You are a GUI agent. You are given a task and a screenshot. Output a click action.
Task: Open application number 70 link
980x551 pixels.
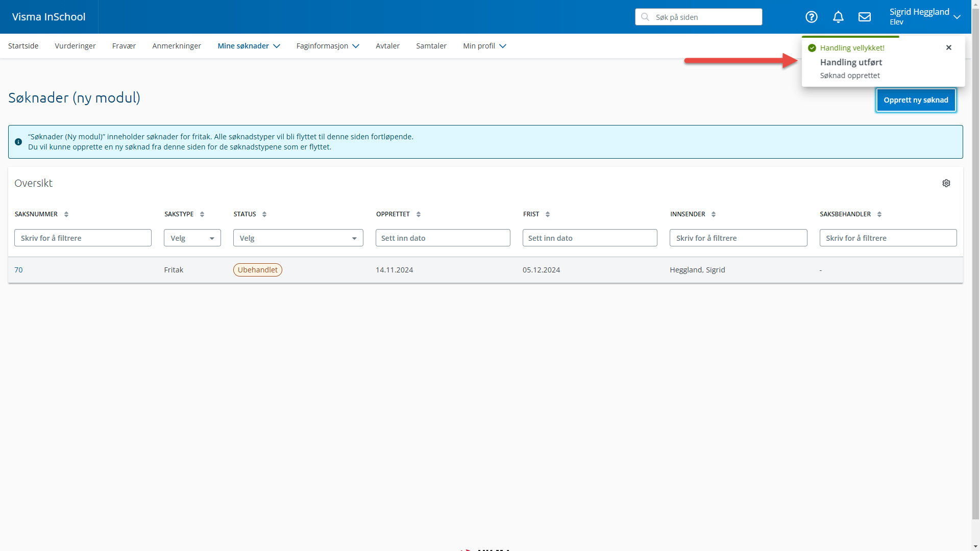click(18, 270)
